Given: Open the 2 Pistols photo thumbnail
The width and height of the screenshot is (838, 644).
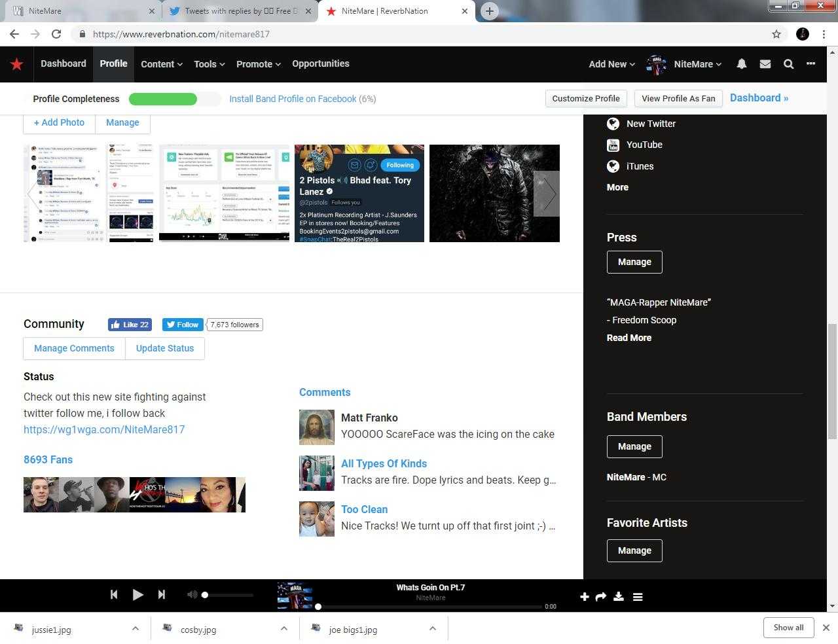Looking at the screenshot, I should pos(359,193).
